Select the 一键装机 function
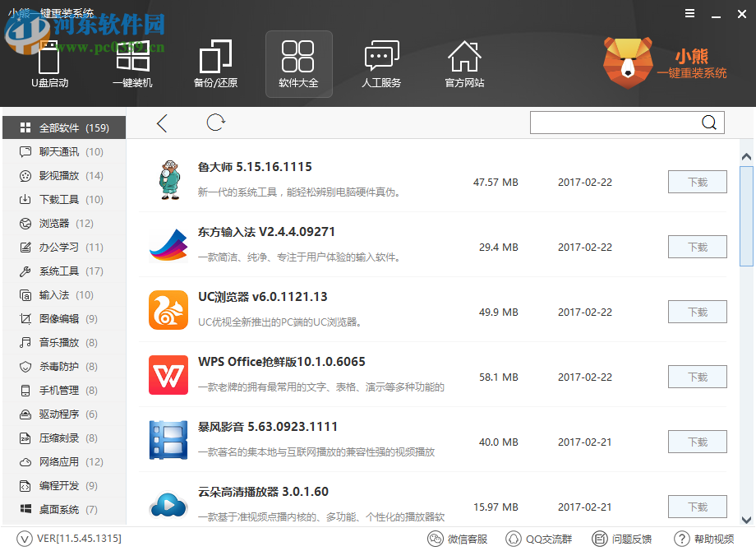Screen dimensions: 756x551 [132, 64]
